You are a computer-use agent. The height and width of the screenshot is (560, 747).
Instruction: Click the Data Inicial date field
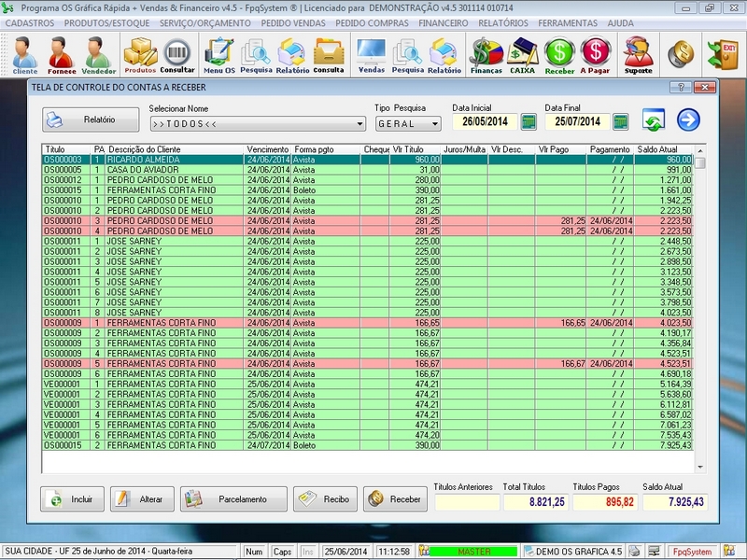click(485, 122)
